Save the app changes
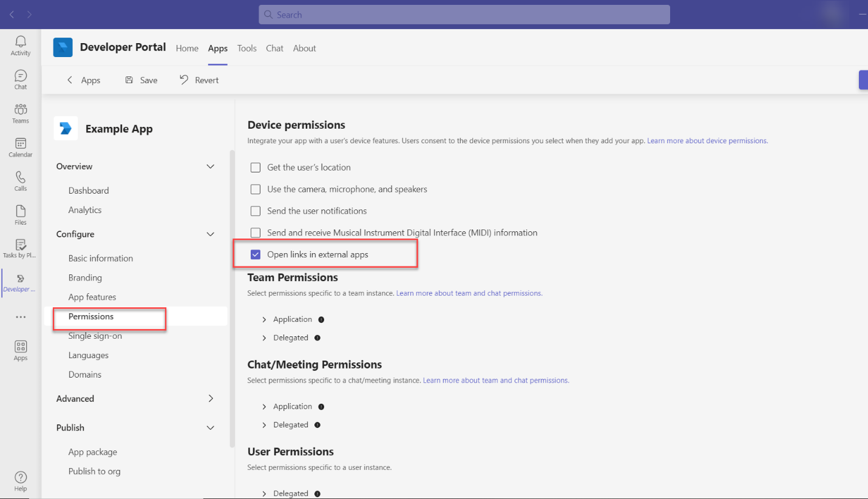Image resolution: width=868 pixels, height=499 pixels. click(141, 80)
